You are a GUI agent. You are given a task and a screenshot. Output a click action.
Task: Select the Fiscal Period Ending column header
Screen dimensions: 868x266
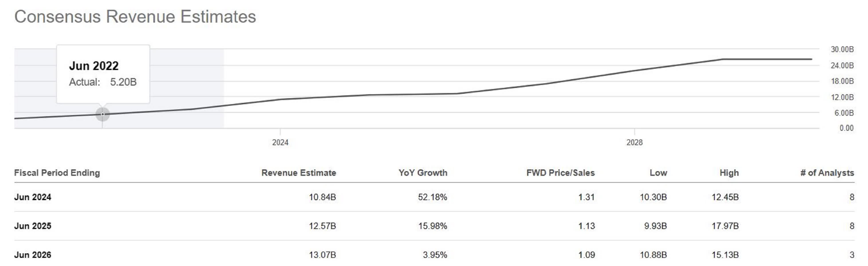click(x=57, y=173)
